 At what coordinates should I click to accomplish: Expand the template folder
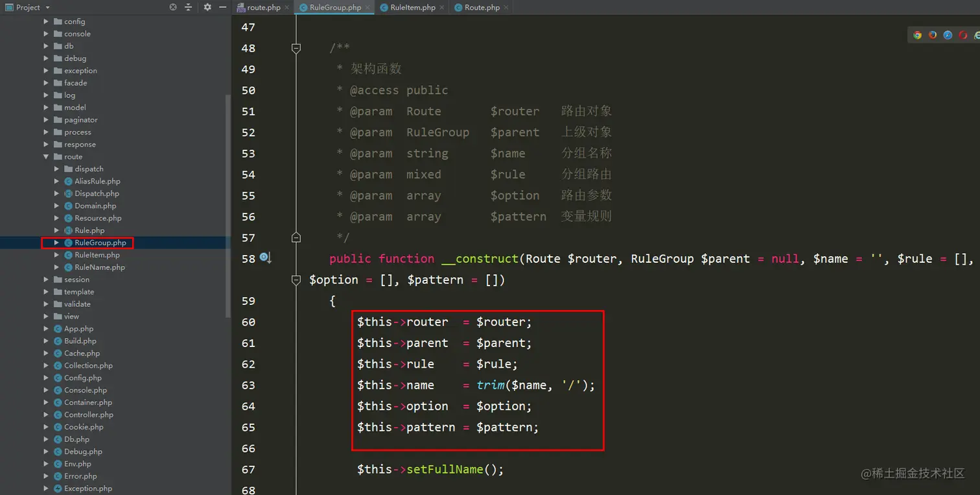[x=46, y=292]
